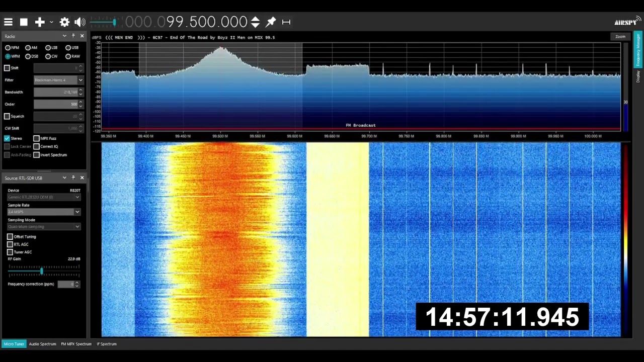Enable the Squelch checkbox
This screenshot has width=644, height=362.
tap(7, 116)
